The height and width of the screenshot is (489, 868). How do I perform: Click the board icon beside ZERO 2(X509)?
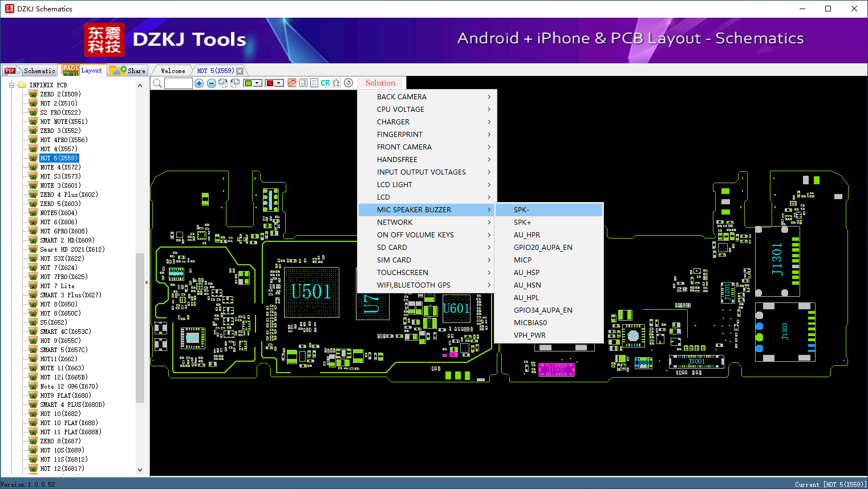pos(33,94)
